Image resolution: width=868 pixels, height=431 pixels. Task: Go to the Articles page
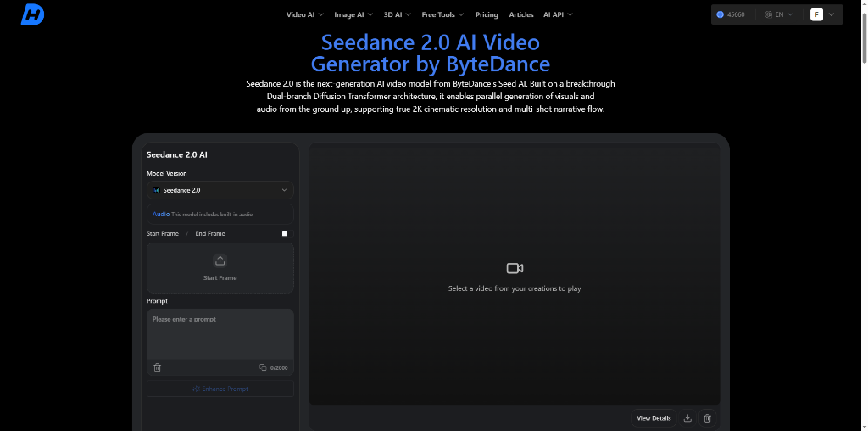[521, 14]
